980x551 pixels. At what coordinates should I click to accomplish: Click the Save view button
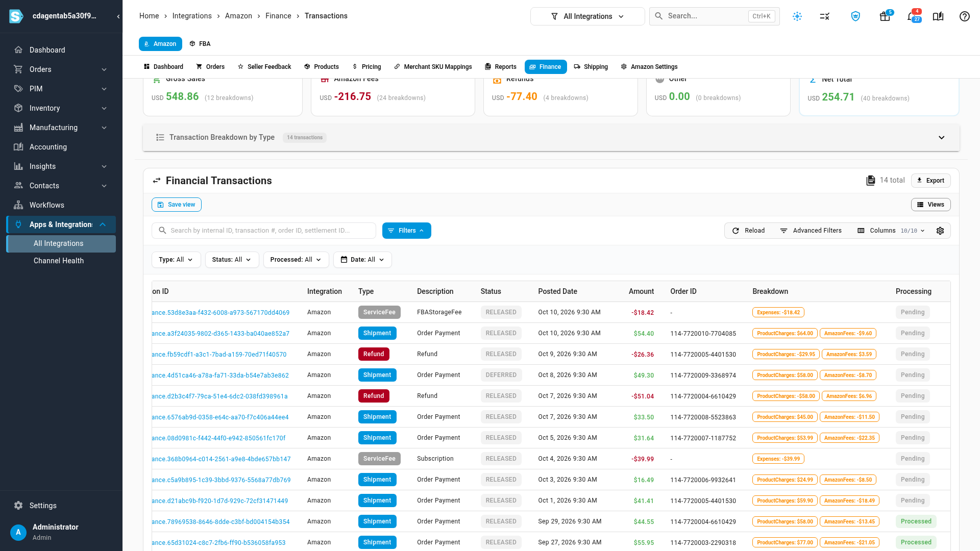pos(177,205)
